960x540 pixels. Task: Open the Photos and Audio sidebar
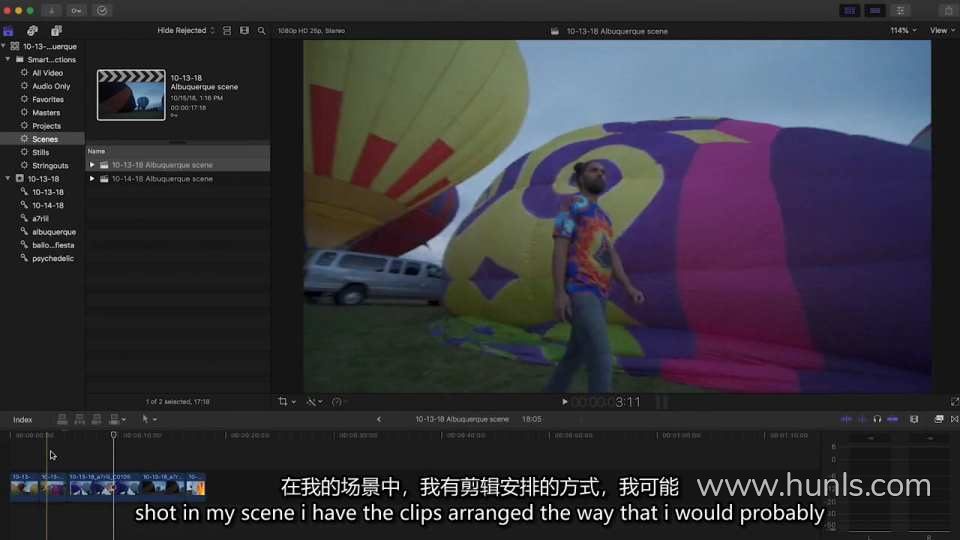[x=32, y=31]
